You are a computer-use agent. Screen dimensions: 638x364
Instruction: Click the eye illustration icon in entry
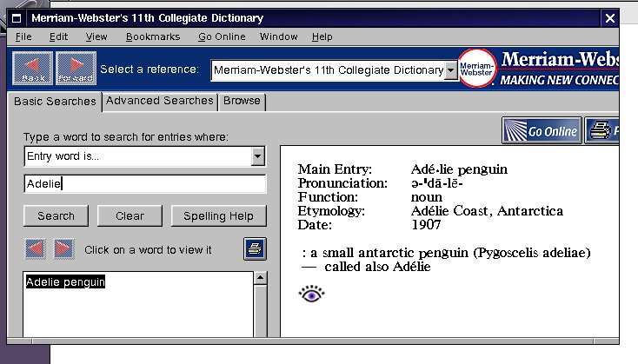point(312,294)
